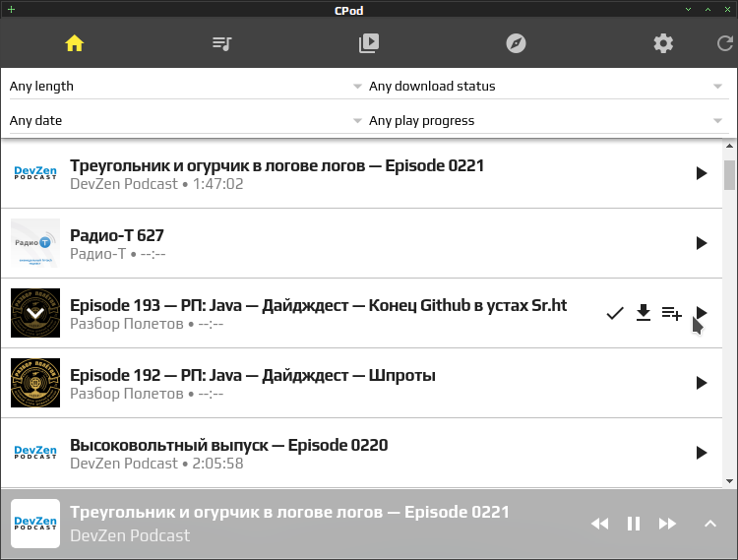Open the Any length filter dropdown
Screen dimensions: 738x560
click(185, 87)
